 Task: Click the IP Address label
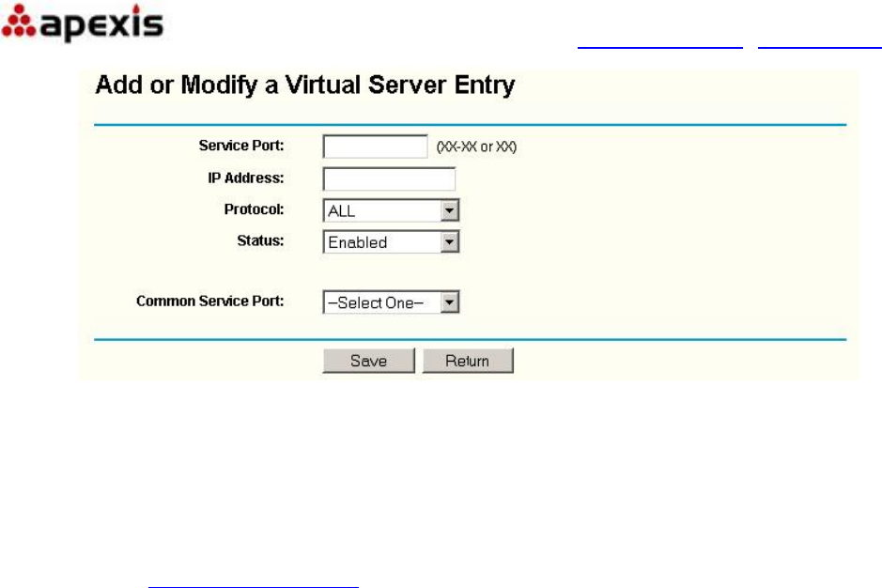tap(246, 178)
